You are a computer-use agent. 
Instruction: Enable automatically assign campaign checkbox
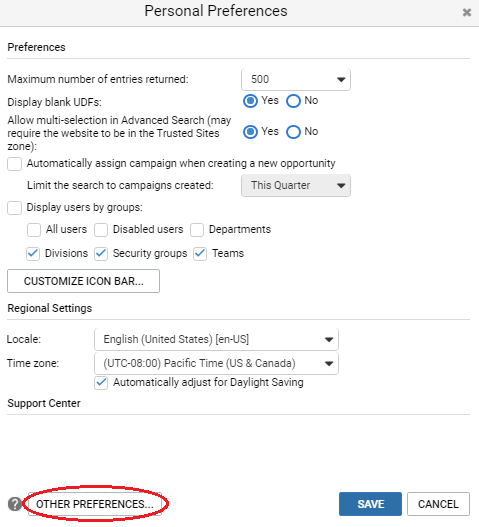(x=14, y=164)
